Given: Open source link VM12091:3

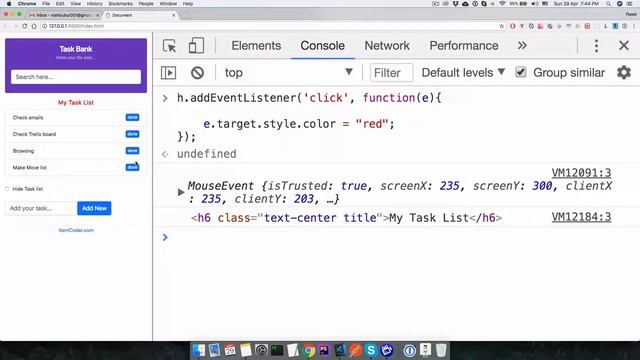Looking at the screenshot, I should tap(581, 173).
